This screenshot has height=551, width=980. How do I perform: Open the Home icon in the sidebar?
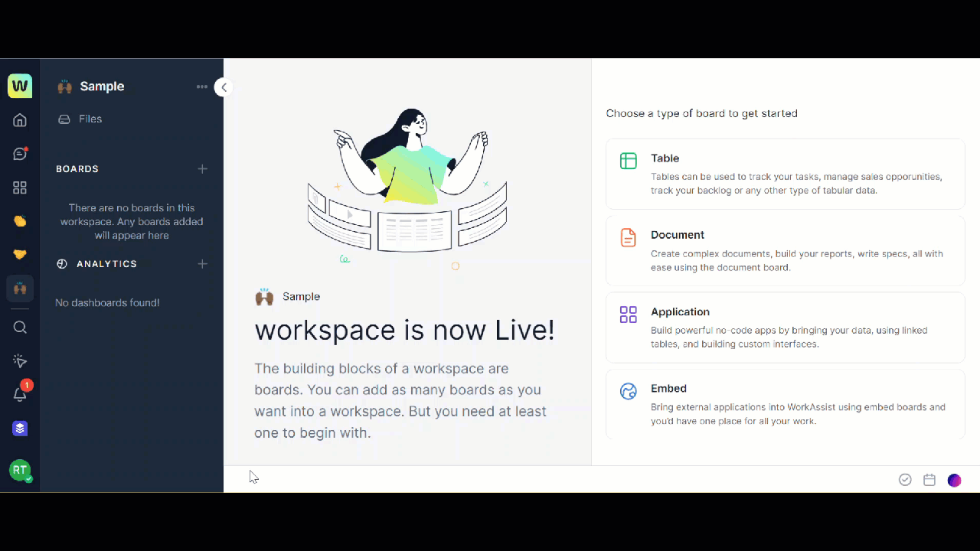pyautogui.click(x=20, y=120)
